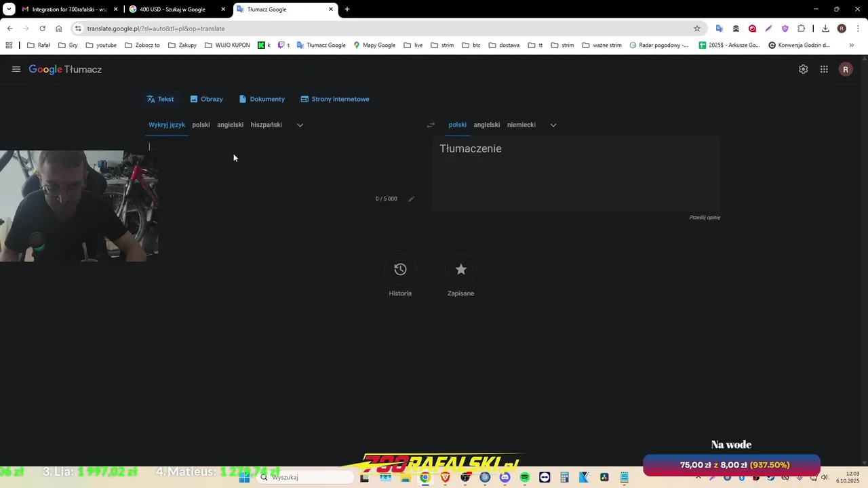
Task: Click the Wyszukaj taskbar search box
Action: click(305, 477)
